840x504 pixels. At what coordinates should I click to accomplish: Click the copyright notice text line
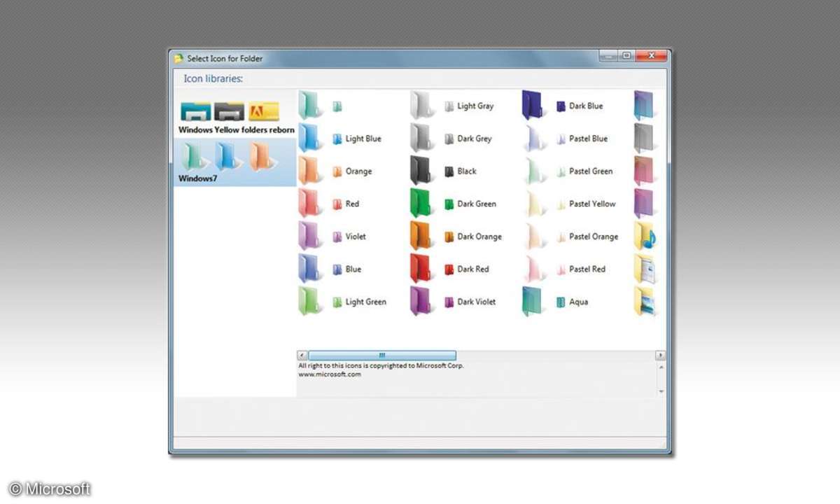pos(381,365)
